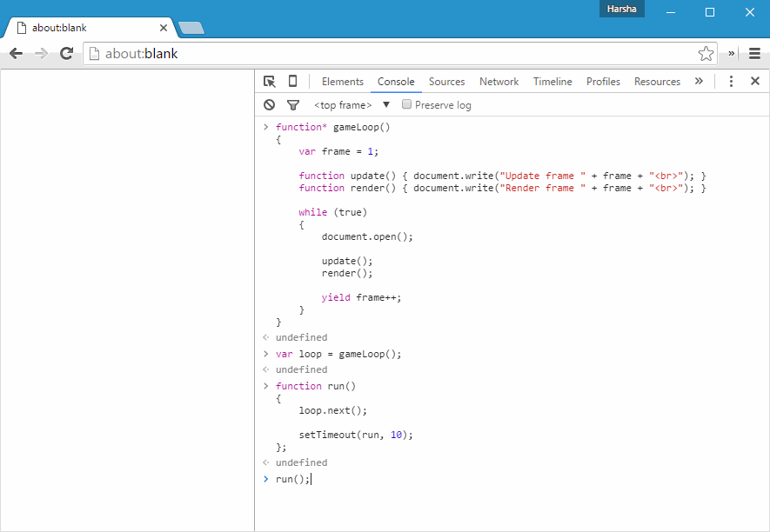The width and height of the screenshot is (770, 532).
Task: Click "function* gameLoop()" console line
Action: (332, 127)
